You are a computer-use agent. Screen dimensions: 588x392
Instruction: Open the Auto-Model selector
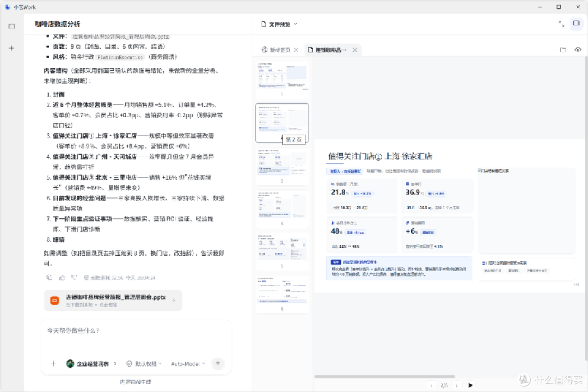point(188,364)
